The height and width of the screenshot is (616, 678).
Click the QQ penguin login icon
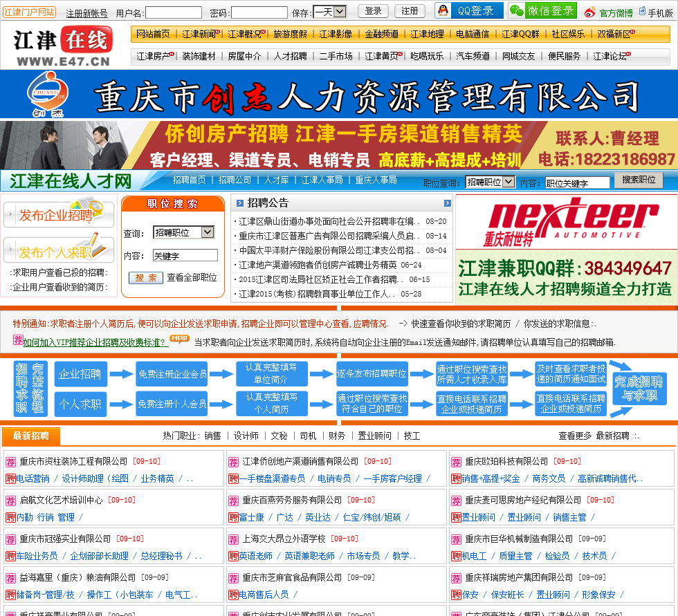point(443,11)
